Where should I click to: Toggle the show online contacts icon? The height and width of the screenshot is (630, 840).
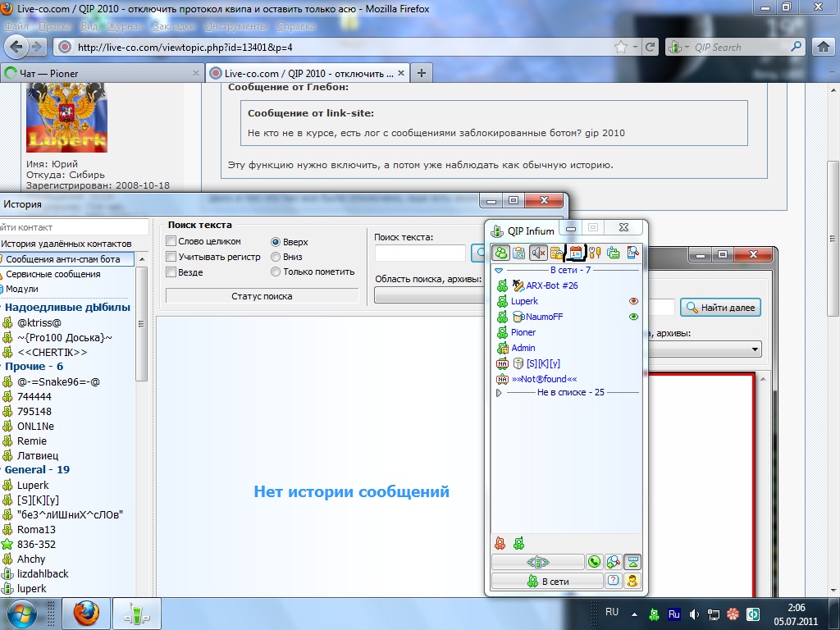coord(500,253)
